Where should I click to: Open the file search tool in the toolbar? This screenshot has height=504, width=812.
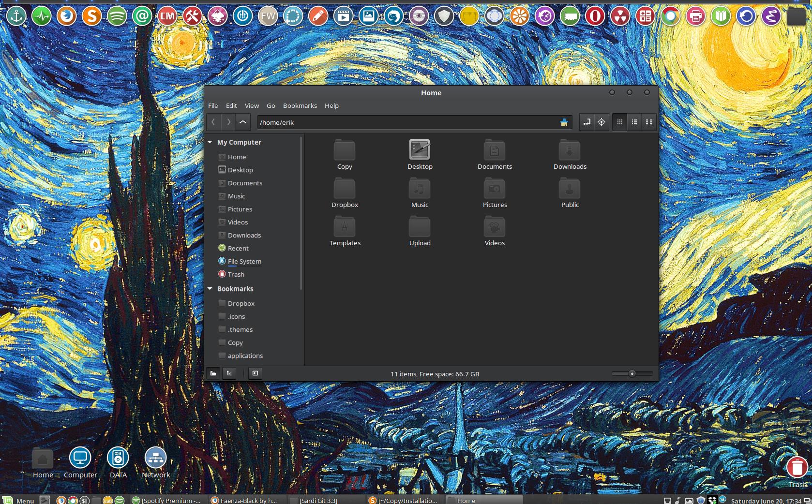601,122
